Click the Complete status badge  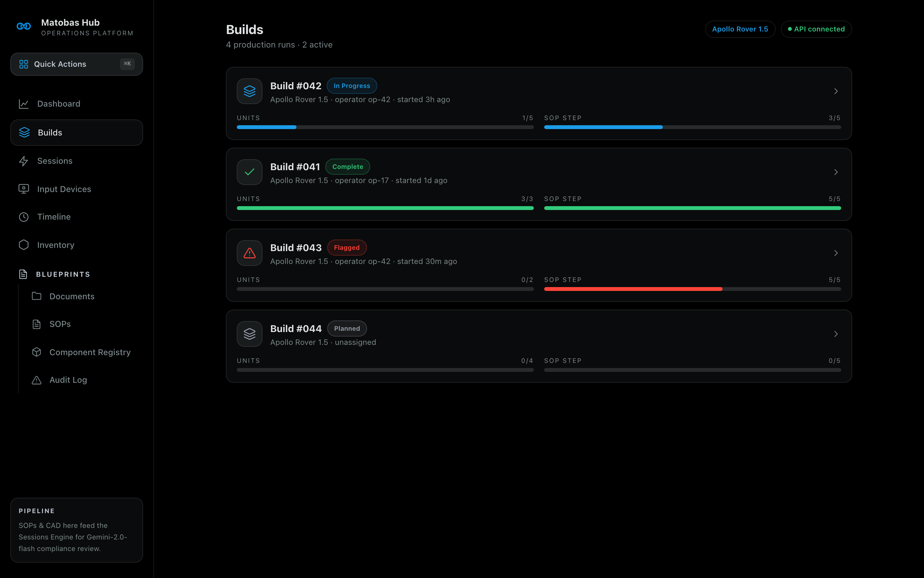click(347, 167)
